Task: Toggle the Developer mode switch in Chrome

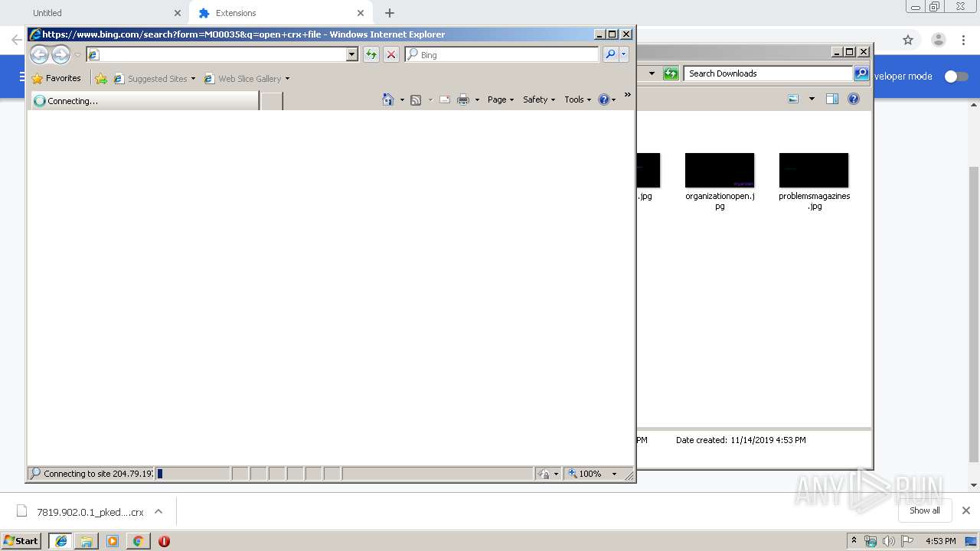Action: (x=956, y=76)
